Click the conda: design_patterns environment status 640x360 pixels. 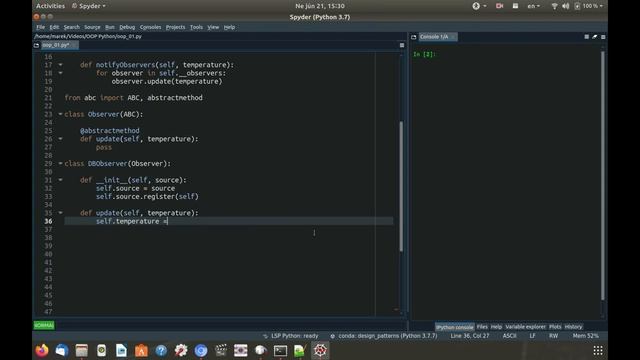[x=384, y=336]
